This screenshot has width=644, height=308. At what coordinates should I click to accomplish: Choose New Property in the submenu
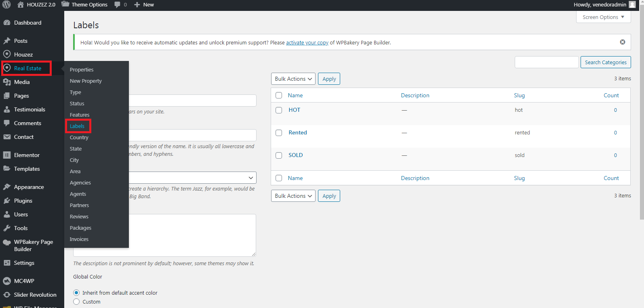(x=86, y=81)
